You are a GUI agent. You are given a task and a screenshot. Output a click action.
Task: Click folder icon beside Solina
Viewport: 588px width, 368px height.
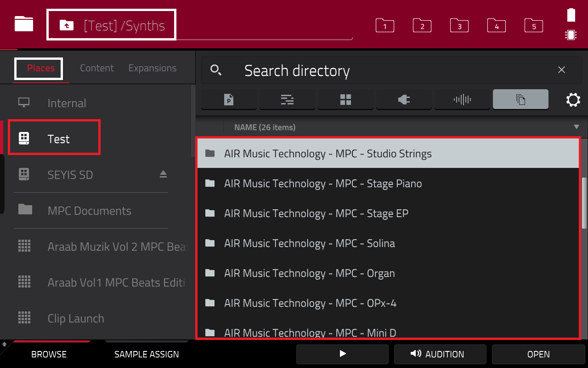click(210, 243)
